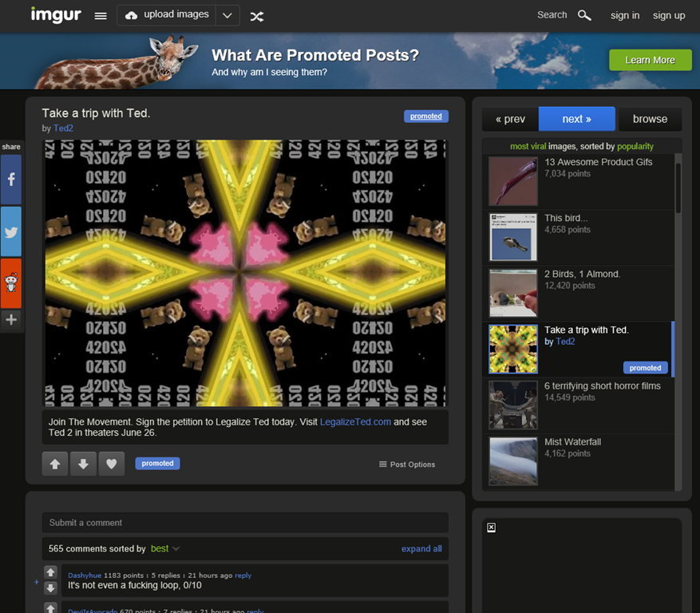This screenshot has width=700, height=613.
Task: Share the post on Facebook
Action: click(11, 180)
